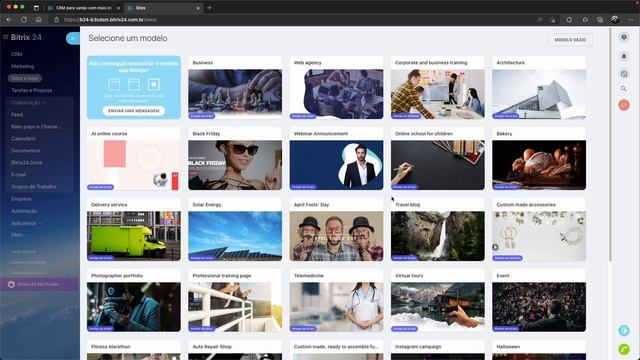
Task: Select the Web agency template thumbnail
Action: click(x=336, y=94)
